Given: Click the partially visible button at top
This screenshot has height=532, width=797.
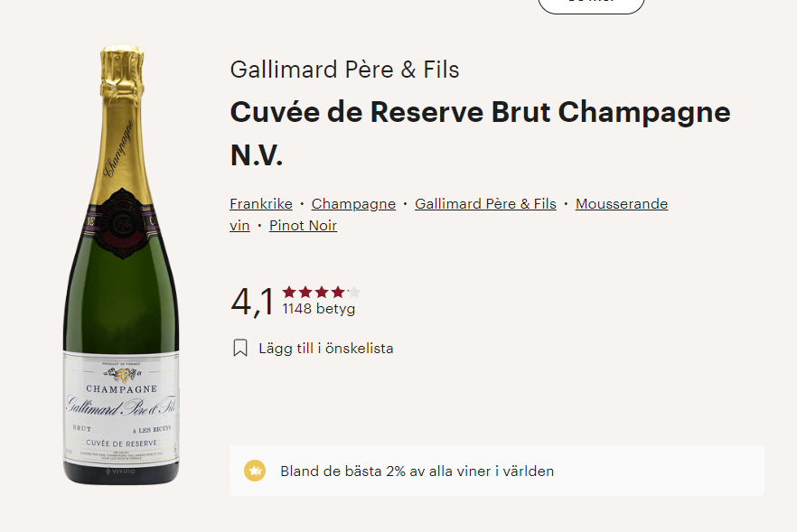Looking at the screenshot, I should coord(591,5).
